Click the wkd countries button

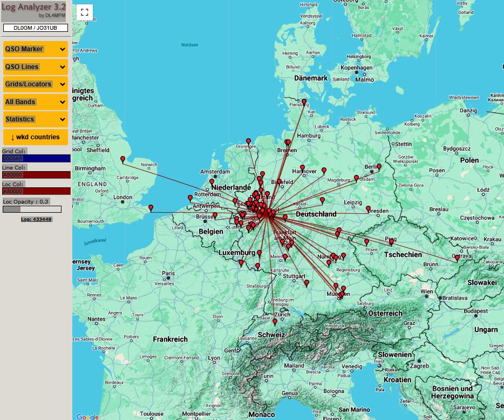coord(36,137)
